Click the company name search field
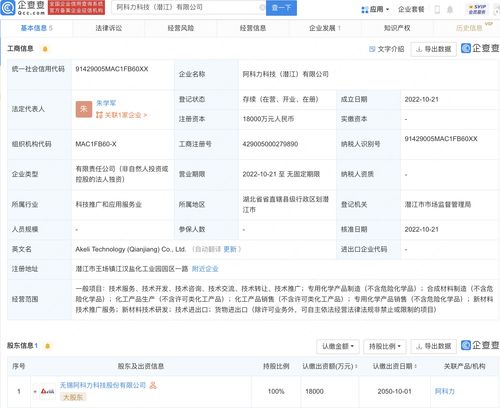Viewport: 500px width, 408px height. pos(188,7)
